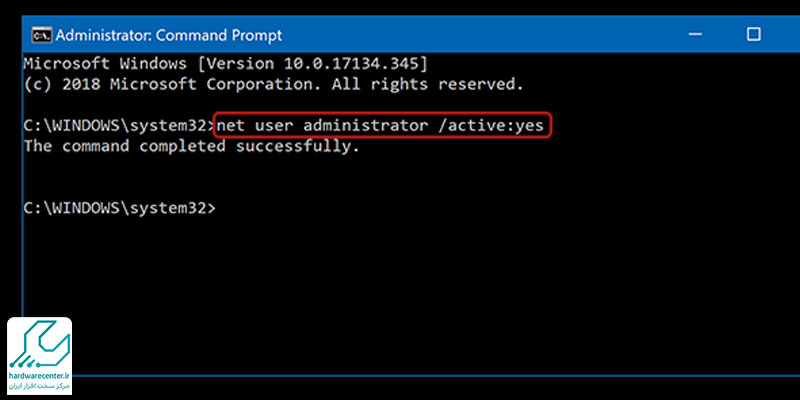Click the Microsoft Windows version line

pyautogui.click(x=226, y=64)
